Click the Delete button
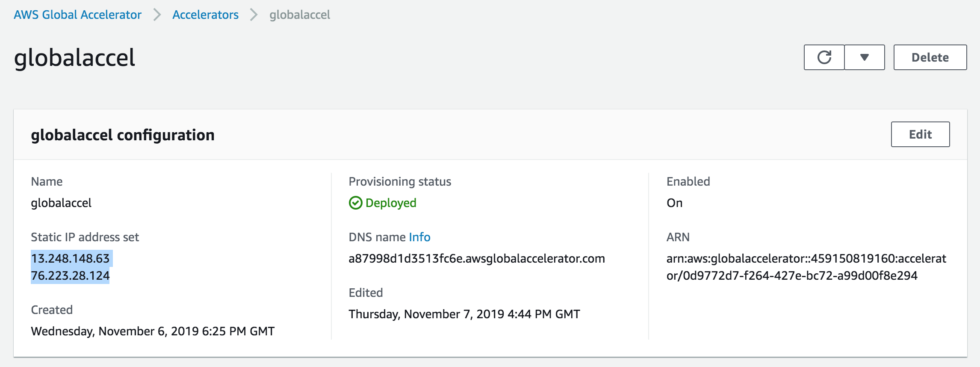980x367 pixels. click(x=930, y=57)
